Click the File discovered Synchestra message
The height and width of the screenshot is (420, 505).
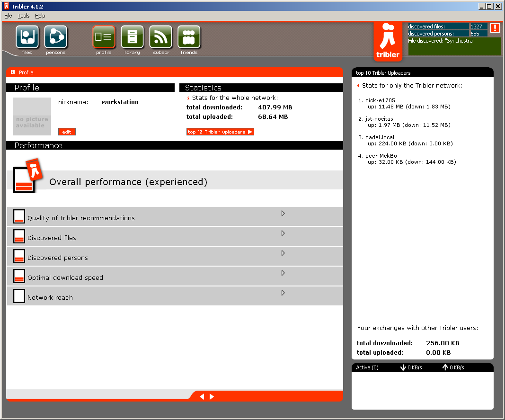coord(441,41)
